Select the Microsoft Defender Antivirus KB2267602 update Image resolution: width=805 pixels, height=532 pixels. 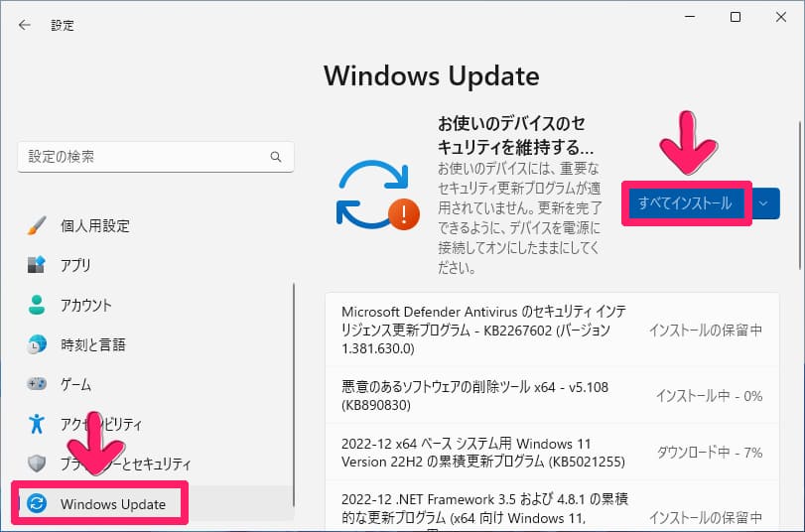click(x=553, y=330)
